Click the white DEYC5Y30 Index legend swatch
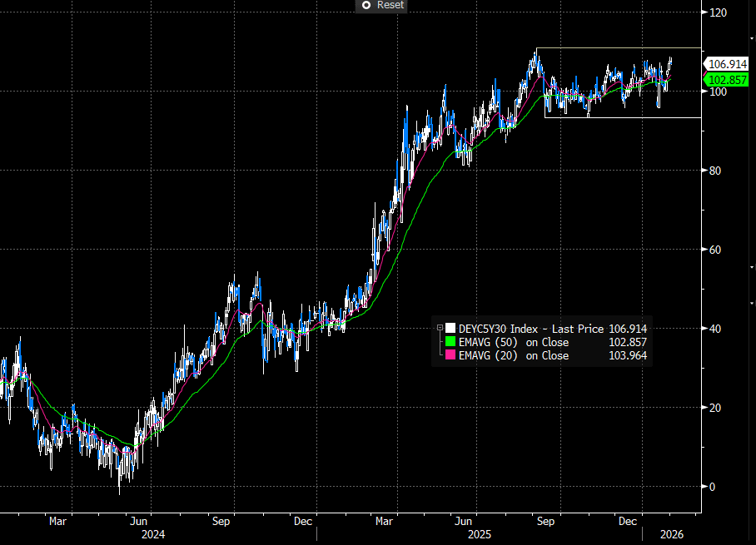This screenshot has width=756, height=545. (450, 329)
